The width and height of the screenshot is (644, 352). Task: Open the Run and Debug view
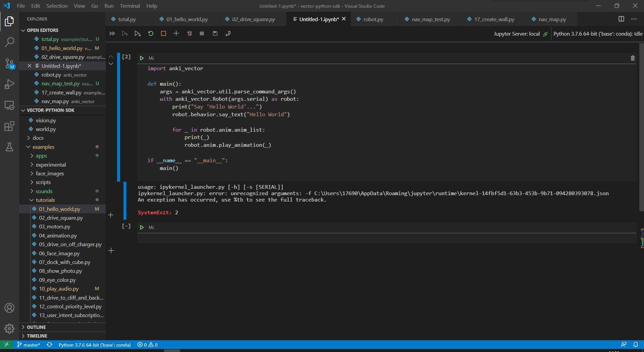pos(9,84)
